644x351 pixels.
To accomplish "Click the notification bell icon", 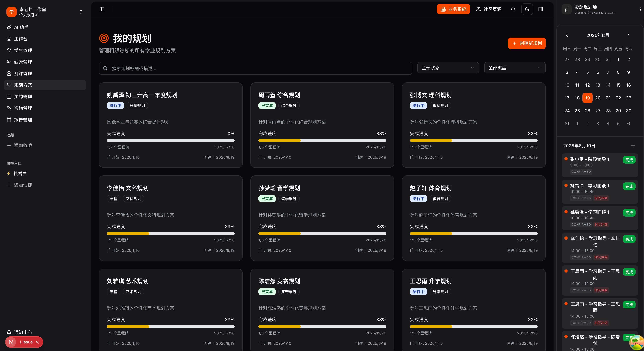I will tap(513, 9).
